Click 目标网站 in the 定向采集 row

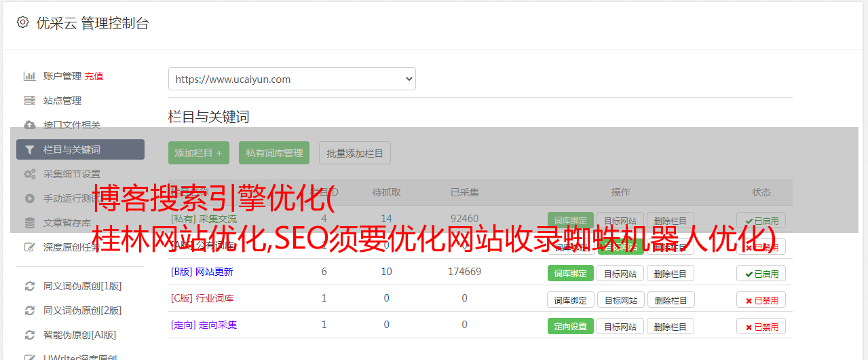[x=620, y=326]
